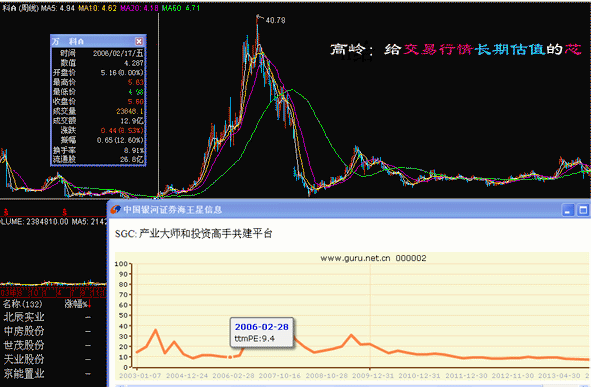Click the 2013-04-30 date on the PE chart axis
Screen dimensions: 591x387
559,376
